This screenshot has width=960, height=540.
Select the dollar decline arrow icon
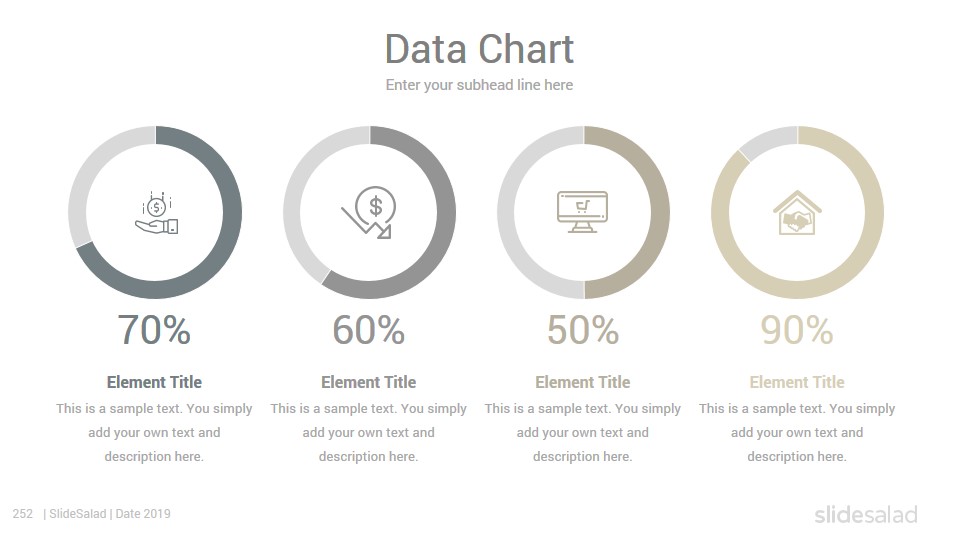click(x=369, y=212)
